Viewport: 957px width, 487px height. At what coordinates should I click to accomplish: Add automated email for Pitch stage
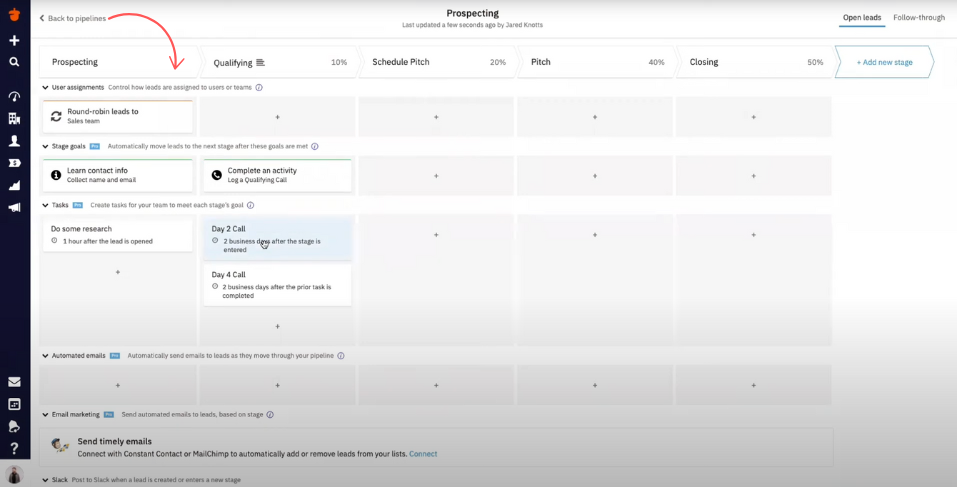point(595,385)
